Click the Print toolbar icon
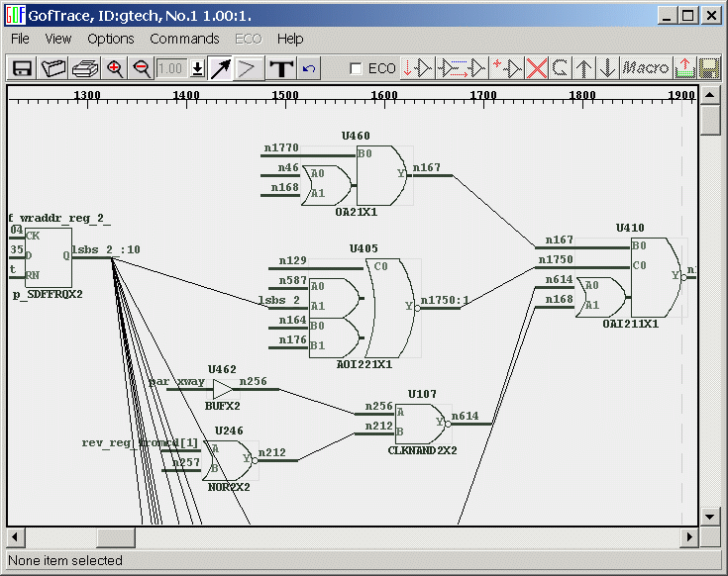 [x=84, y=68]
